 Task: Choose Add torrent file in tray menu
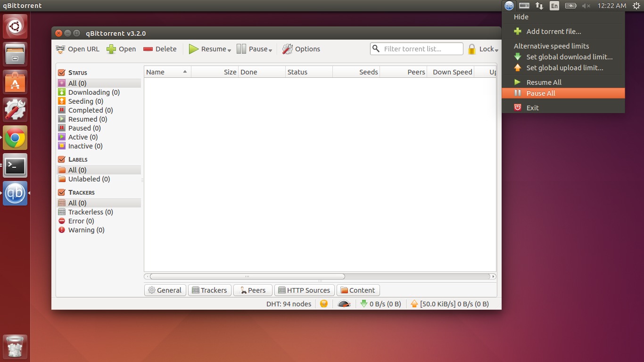[x=563, y=32]
